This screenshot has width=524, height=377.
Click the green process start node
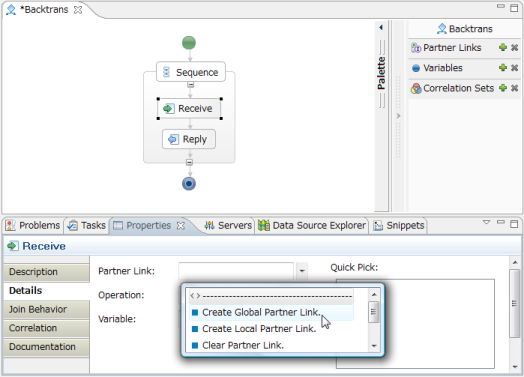coord(189,43)
